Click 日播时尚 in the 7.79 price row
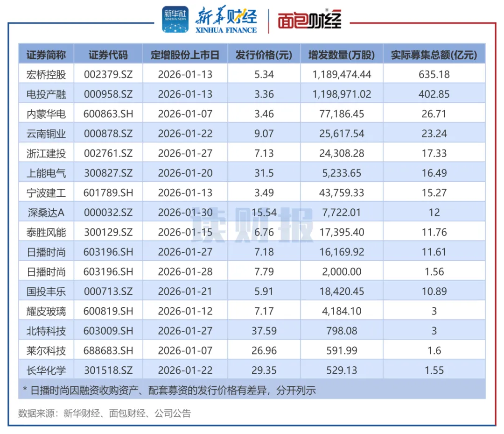Image resolution: width=504 pixels, height=434 pixels. 46,271
